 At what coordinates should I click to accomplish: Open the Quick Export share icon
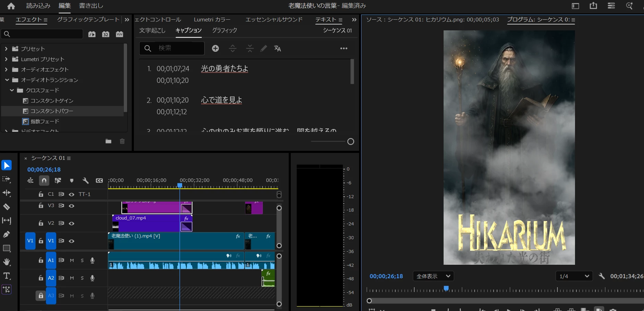point(593,6)
